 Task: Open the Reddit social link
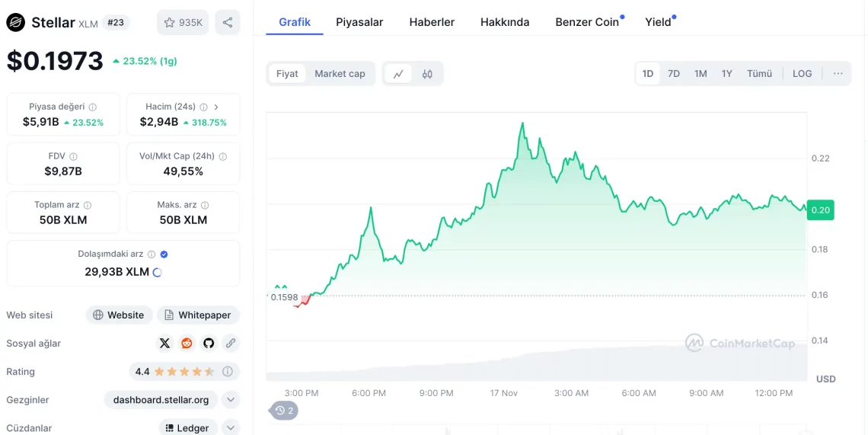coord(187,343)
